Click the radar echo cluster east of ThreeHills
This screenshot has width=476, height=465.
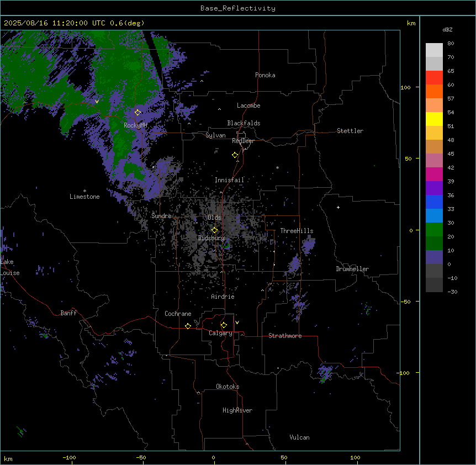[x=308, y=245]
